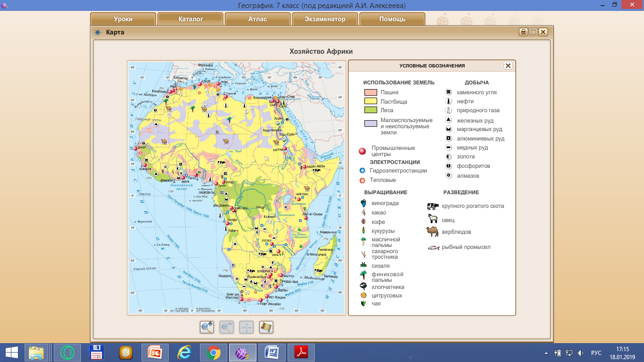Click the grape growing icon in legend
644x362 pixels.
tap(363, 204)
